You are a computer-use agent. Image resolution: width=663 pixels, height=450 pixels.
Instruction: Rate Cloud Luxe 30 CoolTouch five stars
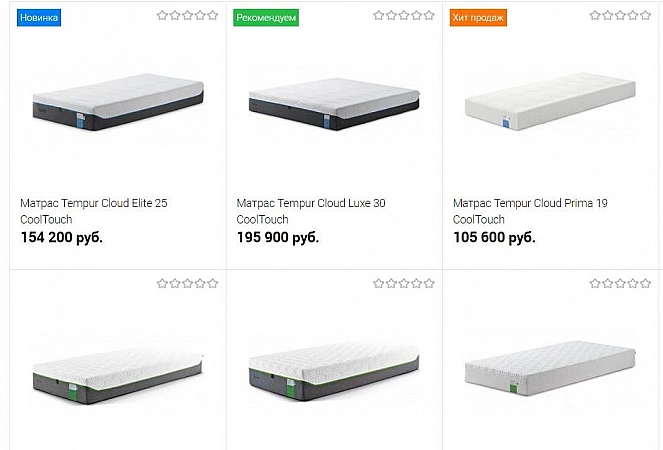coord(428,16)
